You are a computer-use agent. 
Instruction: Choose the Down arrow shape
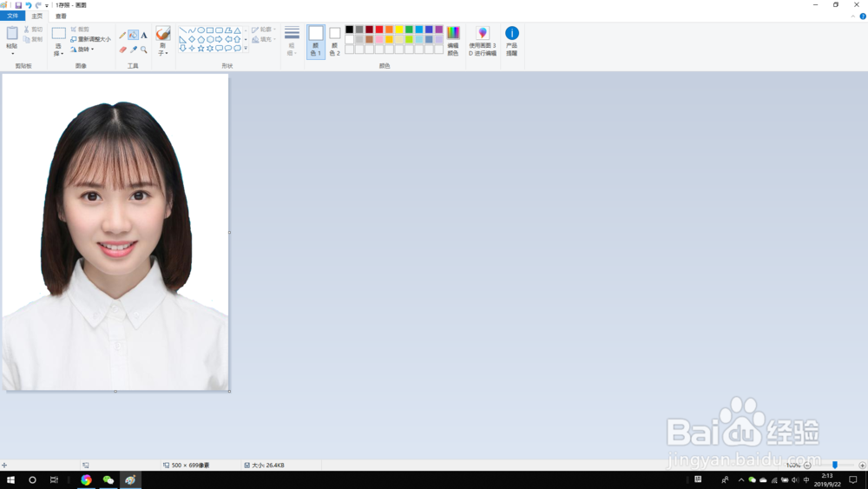coord(182,48)
